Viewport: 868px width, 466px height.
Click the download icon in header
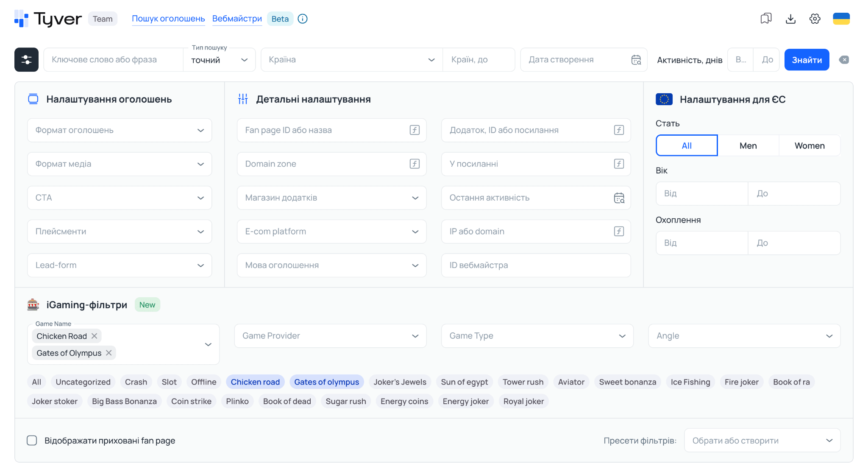tap(790, 19)
